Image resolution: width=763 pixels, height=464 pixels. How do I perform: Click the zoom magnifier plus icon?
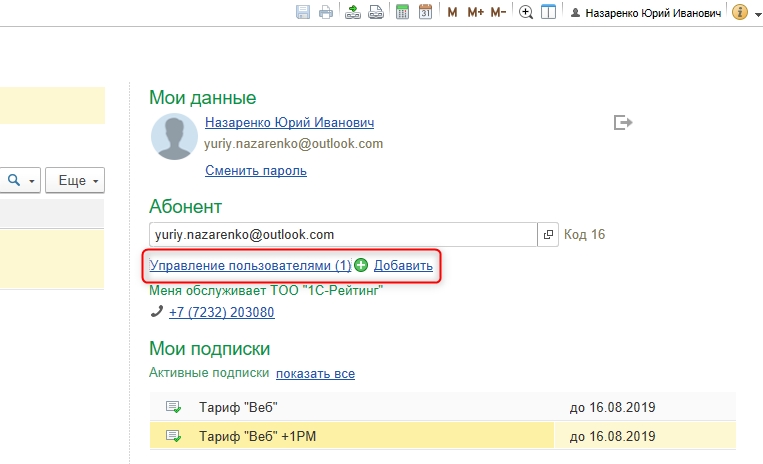point(526,12)
